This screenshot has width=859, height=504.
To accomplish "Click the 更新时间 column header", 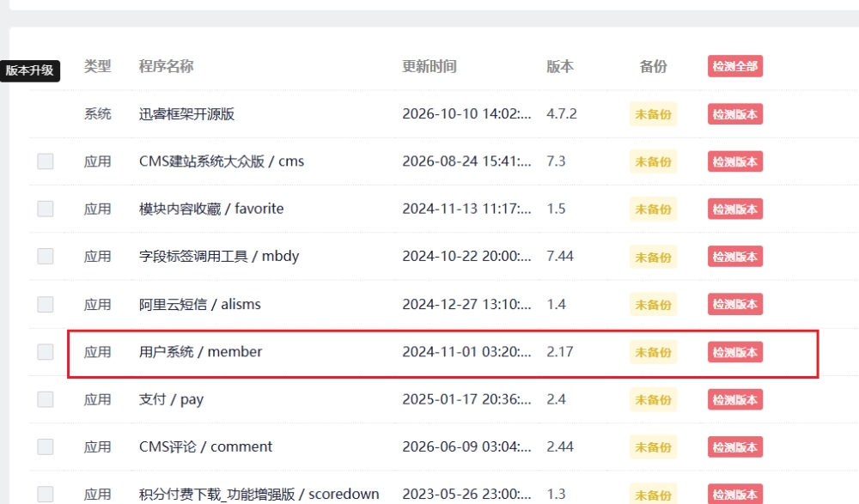I will click(429, 66).
